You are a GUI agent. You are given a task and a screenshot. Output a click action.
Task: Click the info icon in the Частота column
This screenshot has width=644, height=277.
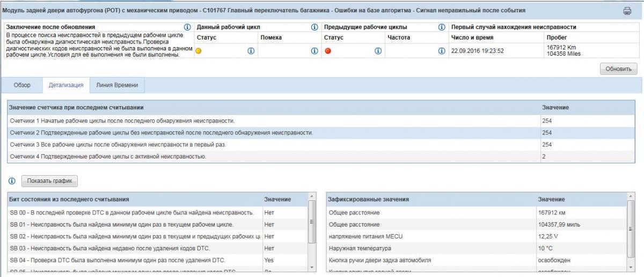pos(442,51)
